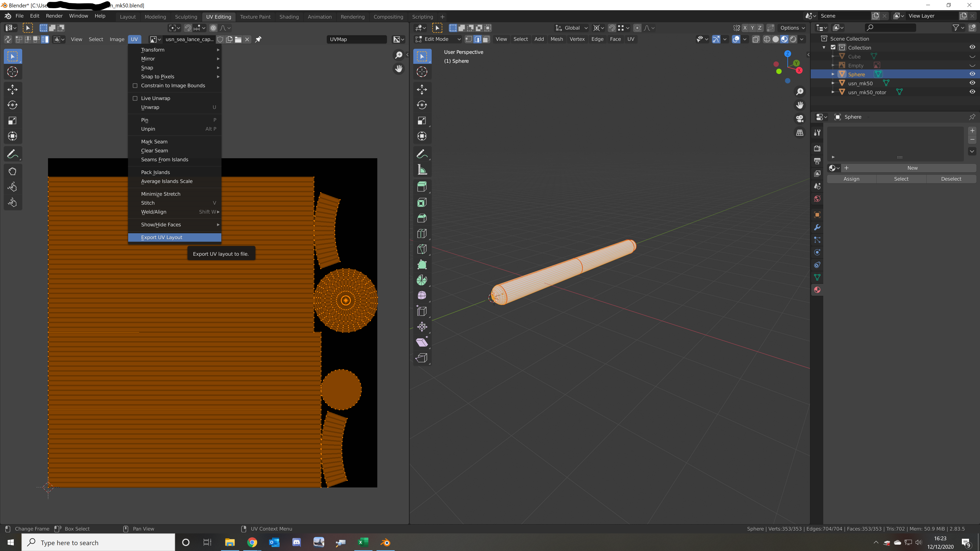The width and height of the screenshot is (980, 551).
Task: Pin the UV editor image
Action: [x=258, y=39]
